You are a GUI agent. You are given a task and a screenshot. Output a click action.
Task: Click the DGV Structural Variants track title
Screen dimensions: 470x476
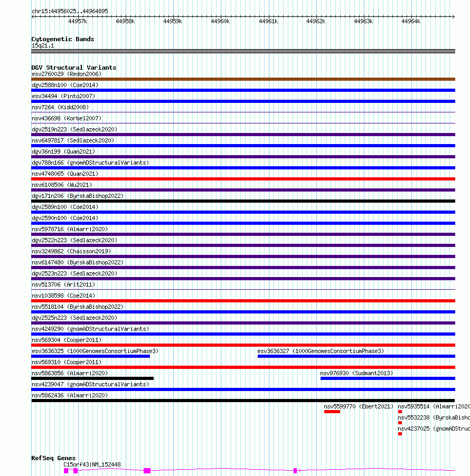(x=74, y=68)
